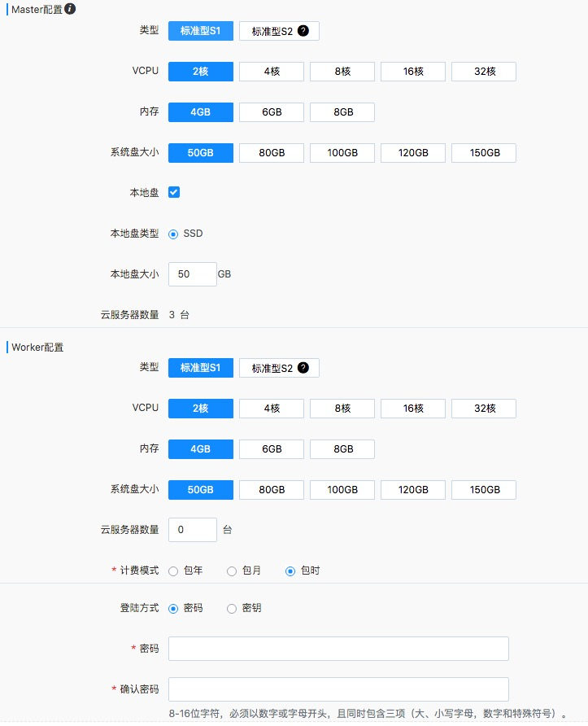Select SSD local disk type radio
Image resolution: width=588 pixels, height=726 pixels.
tap(173, 234)
